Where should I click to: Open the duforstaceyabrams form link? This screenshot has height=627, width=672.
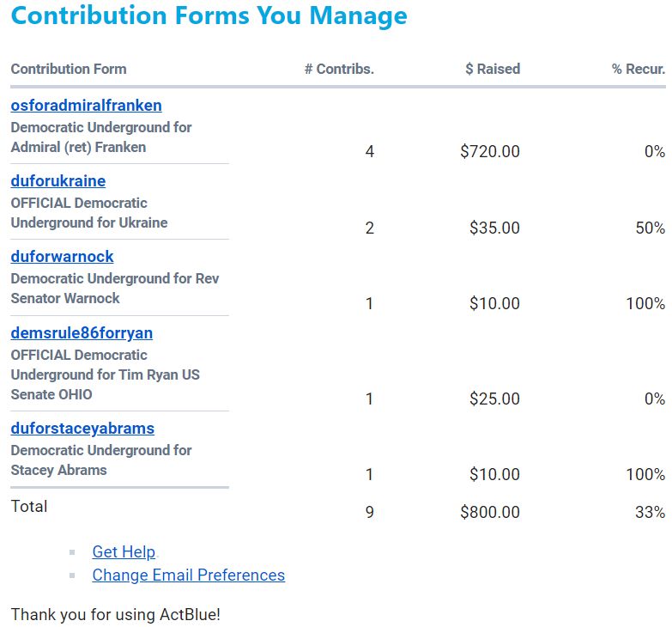coord(82,429)
